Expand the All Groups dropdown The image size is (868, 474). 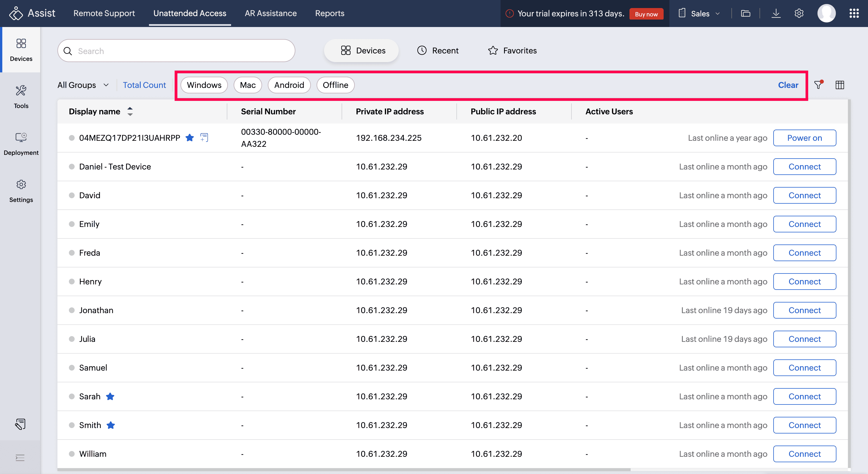[x=83, y=85]
